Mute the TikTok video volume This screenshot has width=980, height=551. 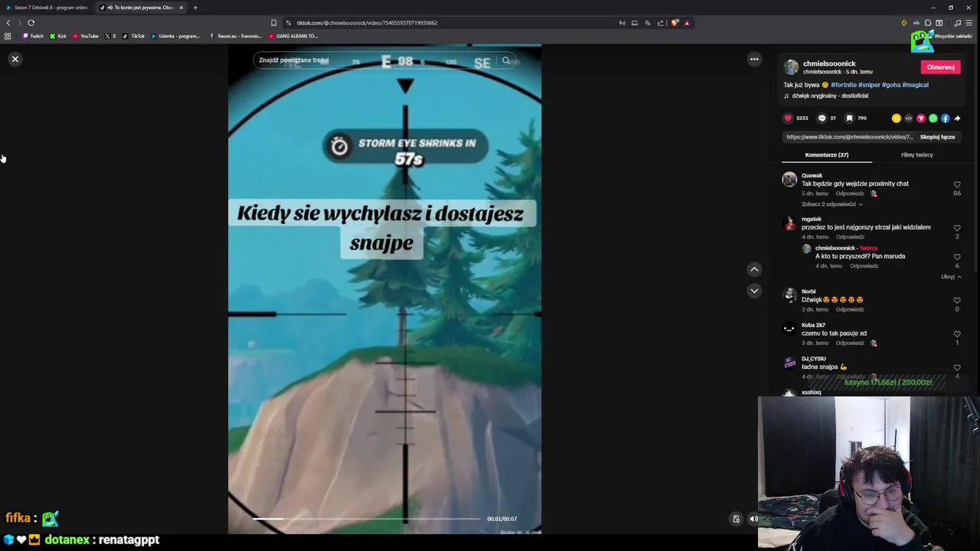pyautogui.click(x=753, y=519)
